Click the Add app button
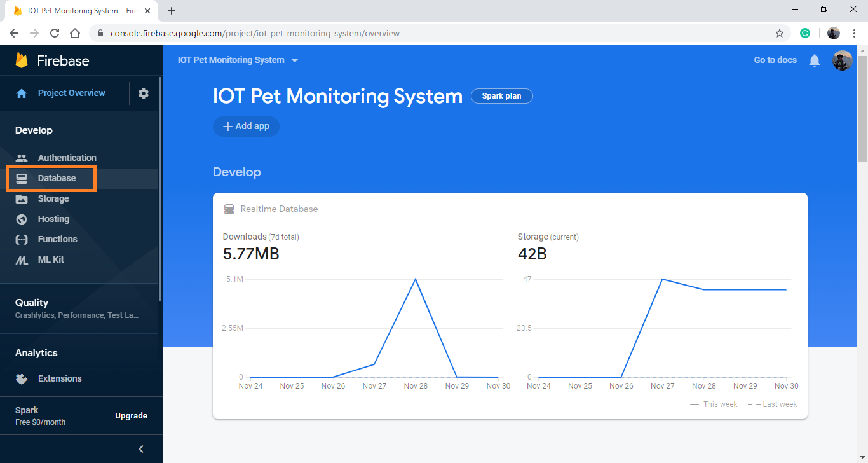The image size is (868, 463). pyautogui.click(x=246, y=126)
